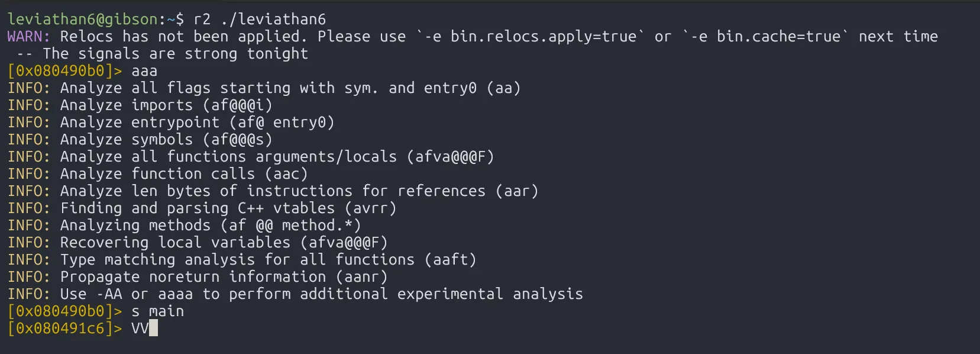Click the [0x080491c6] address prompt
980x354 pixels.
click(x=64, y=328)
